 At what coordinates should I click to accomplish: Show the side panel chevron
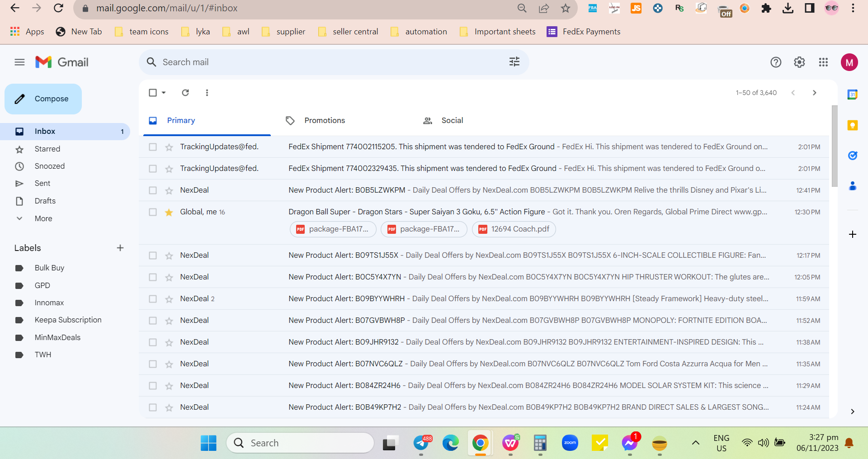point(853,412)
